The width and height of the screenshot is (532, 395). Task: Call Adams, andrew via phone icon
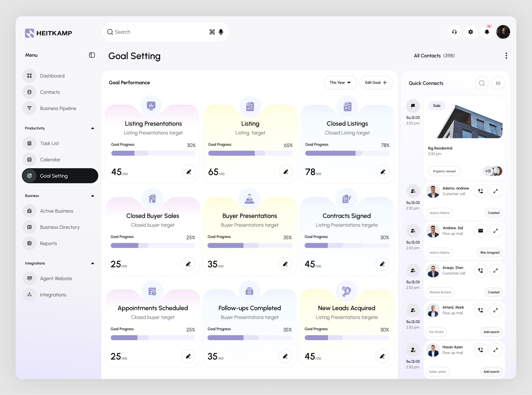(480, 191)
